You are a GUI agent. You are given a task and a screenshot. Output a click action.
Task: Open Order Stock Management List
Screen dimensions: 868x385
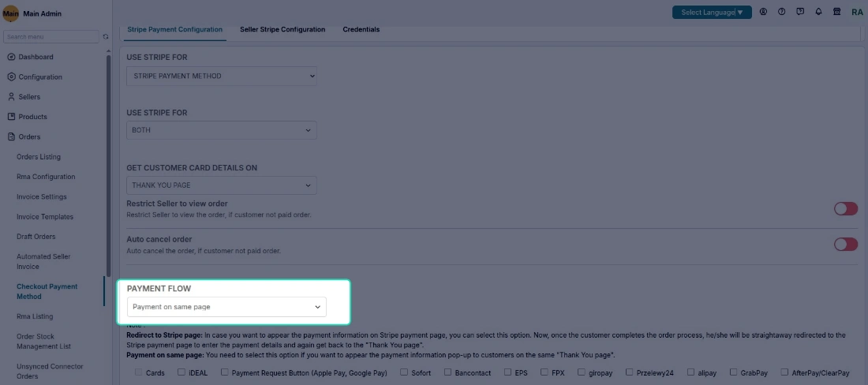(x=45, y=342)
